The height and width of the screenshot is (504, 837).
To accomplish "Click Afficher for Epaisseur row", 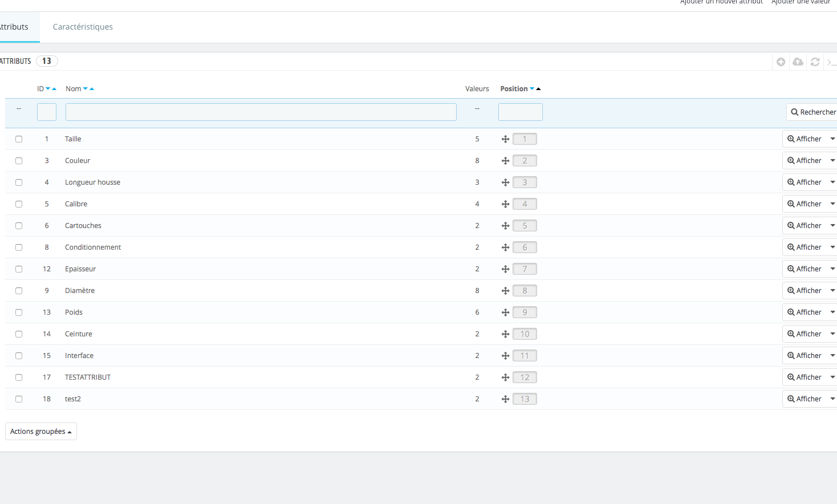I will (805, 269).
